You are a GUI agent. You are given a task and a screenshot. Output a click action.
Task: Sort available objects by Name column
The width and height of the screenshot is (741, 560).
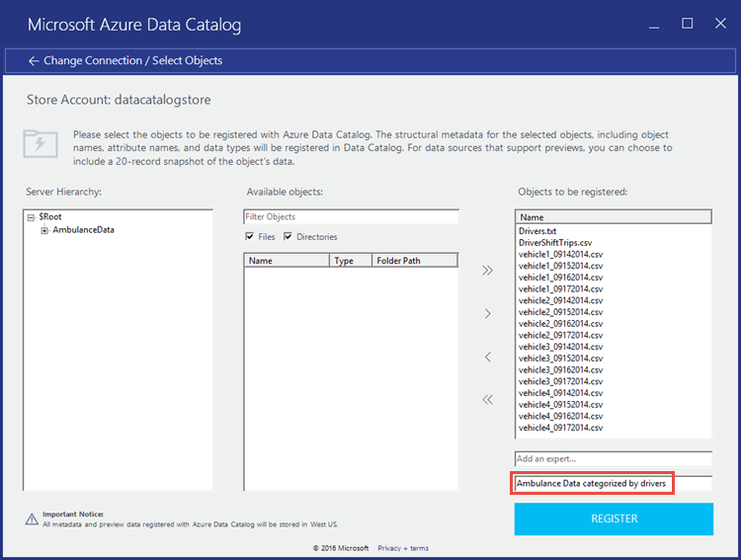tap(287, 261)
